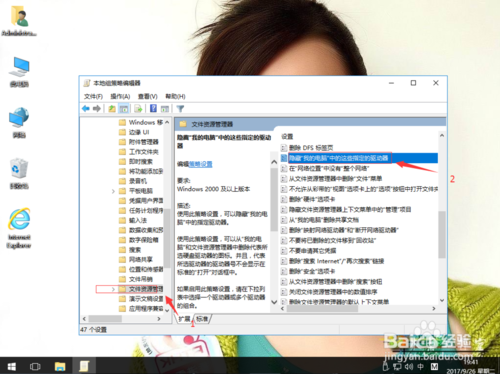500x374 pixels.
Task: Click the 中 input method tray indicator
Action: point(421,367)
